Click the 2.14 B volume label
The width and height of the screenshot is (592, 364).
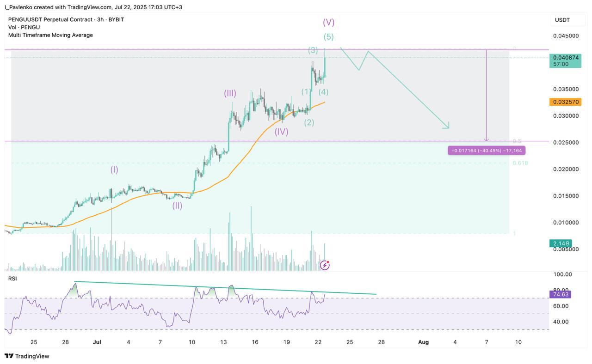click(561, 243)
